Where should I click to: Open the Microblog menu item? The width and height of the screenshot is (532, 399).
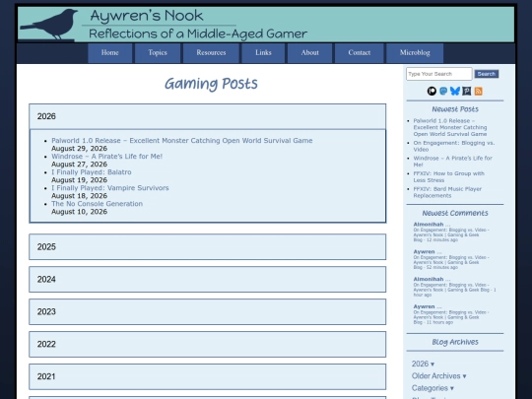point(415,52)
